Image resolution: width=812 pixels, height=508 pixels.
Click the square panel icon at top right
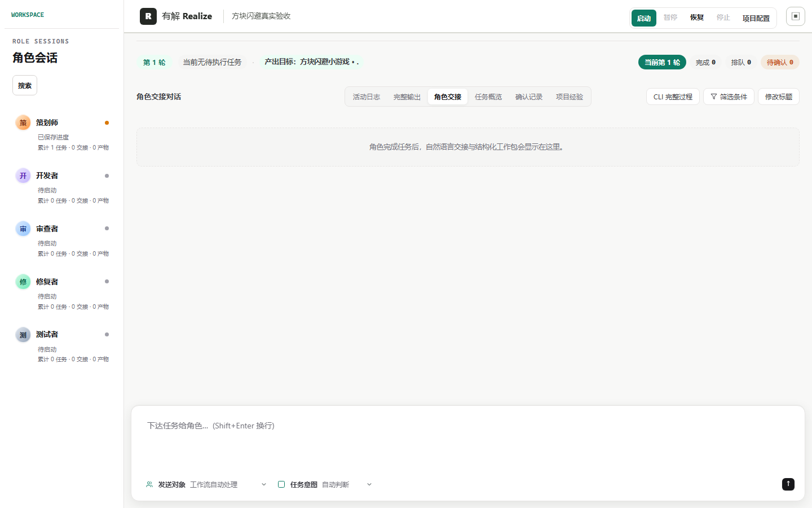[796, 16]
